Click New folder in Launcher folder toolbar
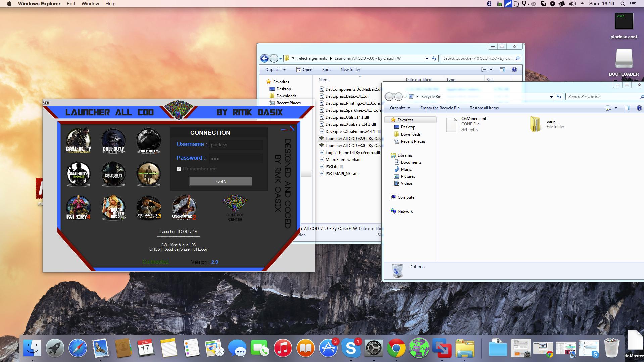 click(350, 70)
